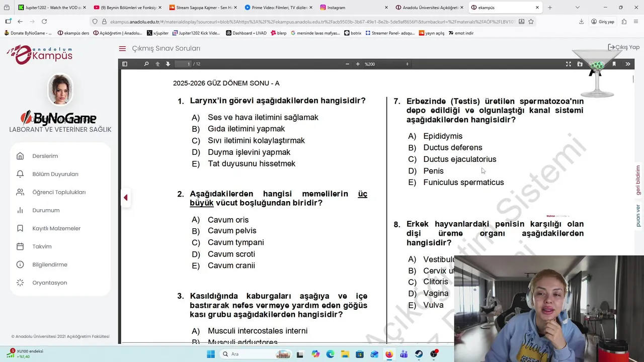Open a new browser tab
The image size is (644, 362).
tap(549, 8)
